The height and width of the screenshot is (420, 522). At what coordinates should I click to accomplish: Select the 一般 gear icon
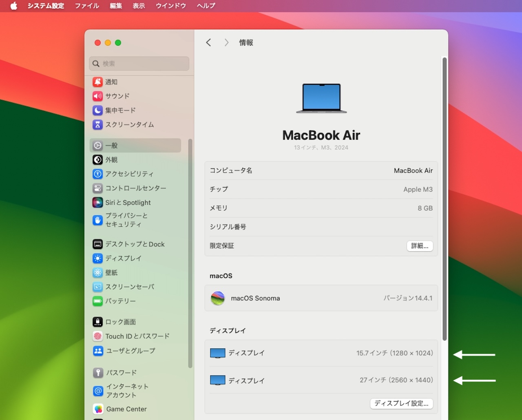97,146
